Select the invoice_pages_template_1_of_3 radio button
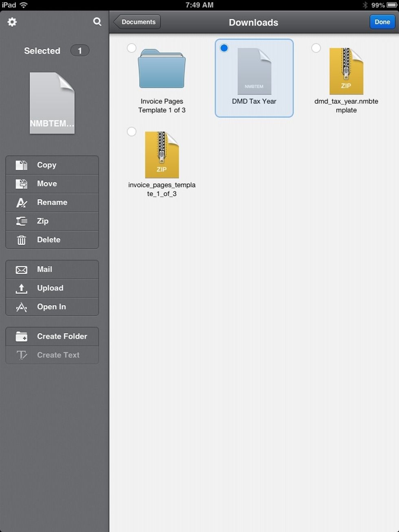This screenshot has height=532, width=399. [x=132, y=131]
